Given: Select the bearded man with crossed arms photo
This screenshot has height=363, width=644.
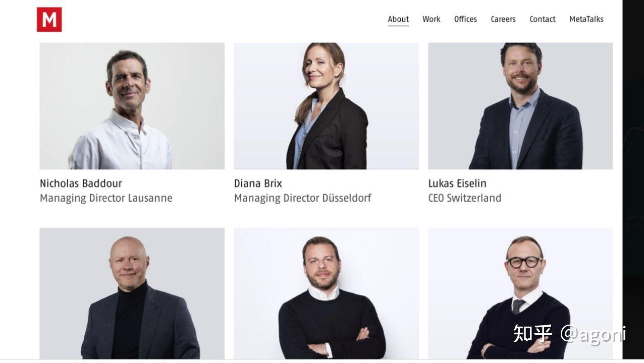Looking at the screenshot, I should pos(327,293).
